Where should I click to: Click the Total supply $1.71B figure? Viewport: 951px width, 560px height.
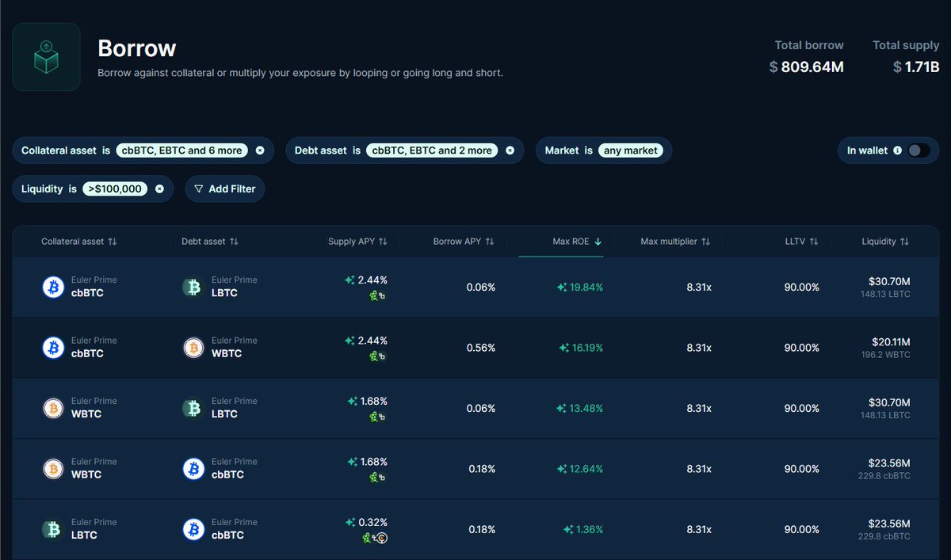click(916, 67)
